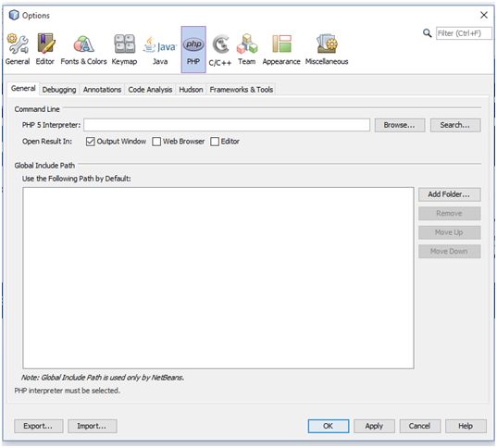Viewport: 497px width, 448px height.
Task: Click the Cancel button
Action: coord(419,426)
